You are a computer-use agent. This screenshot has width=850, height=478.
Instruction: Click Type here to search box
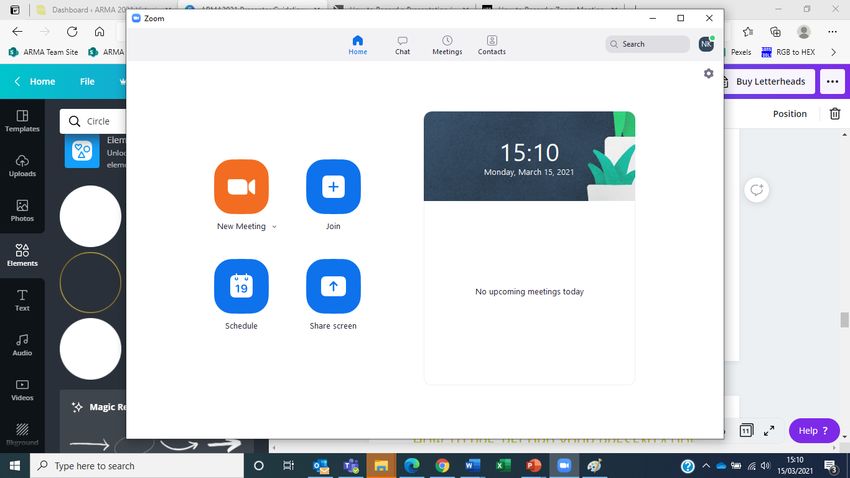[137, 466]
